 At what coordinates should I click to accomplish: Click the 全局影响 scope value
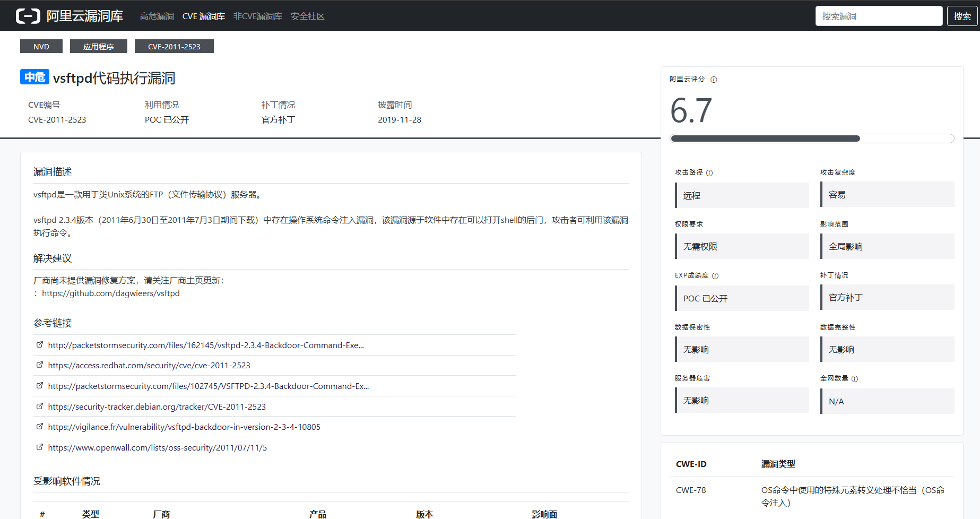pos(887,246)
